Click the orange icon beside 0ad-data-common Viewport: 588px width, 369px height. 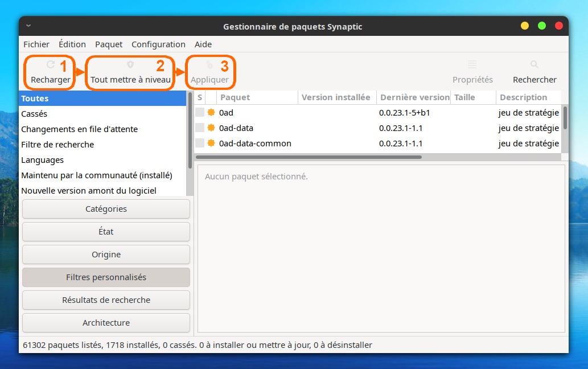pos(211,143)
